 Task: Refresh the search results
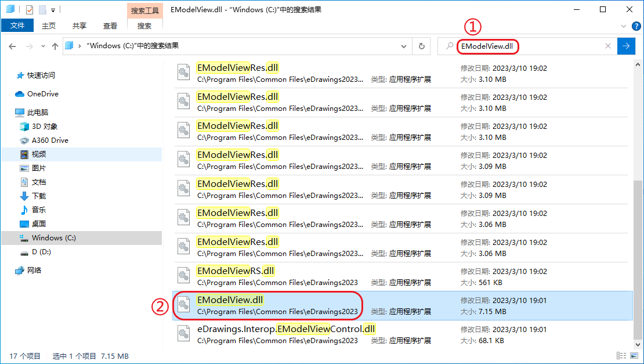pos(421,46)
